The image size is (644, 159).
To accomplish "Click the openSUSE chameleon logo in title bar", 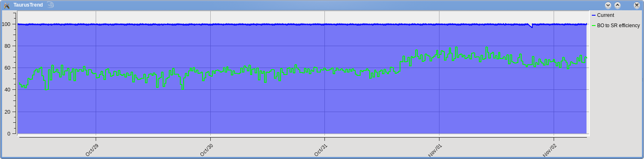I will pos(51,5).
